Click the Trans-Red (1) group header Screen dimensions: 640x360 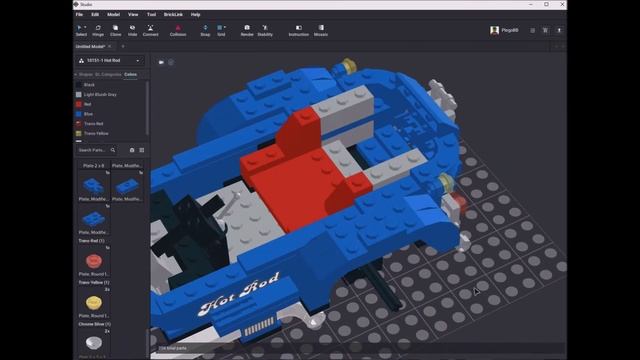click(x=91, y=241)
